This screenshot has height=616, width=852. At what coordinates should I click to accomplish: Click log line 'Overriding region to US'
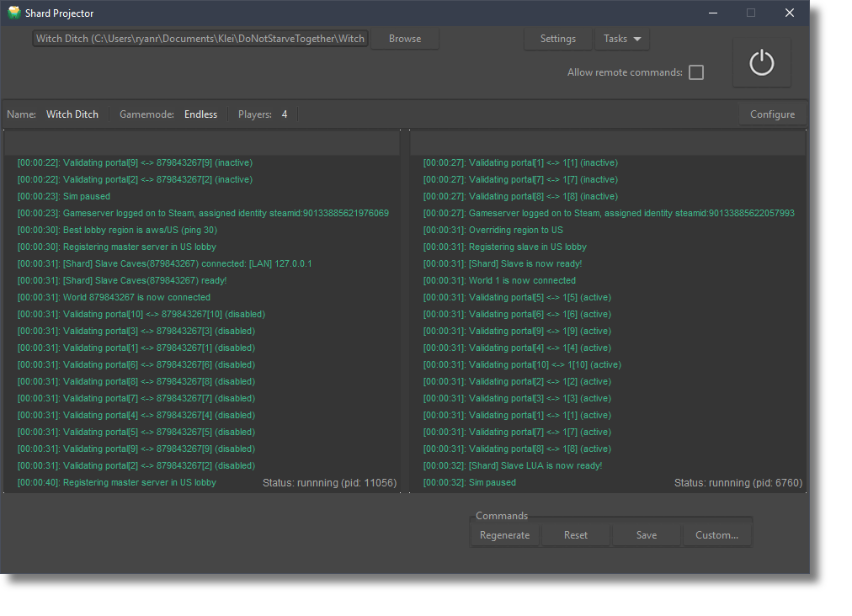(x=493, y=230)
